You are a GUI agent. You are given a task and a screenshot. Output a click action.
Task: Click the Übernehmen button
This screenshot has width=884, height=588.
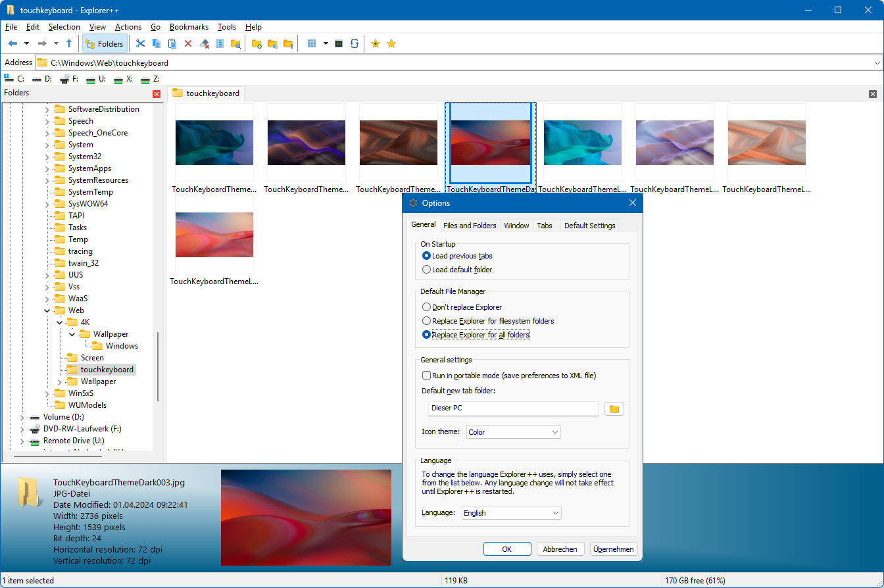[x=614, y=549]
